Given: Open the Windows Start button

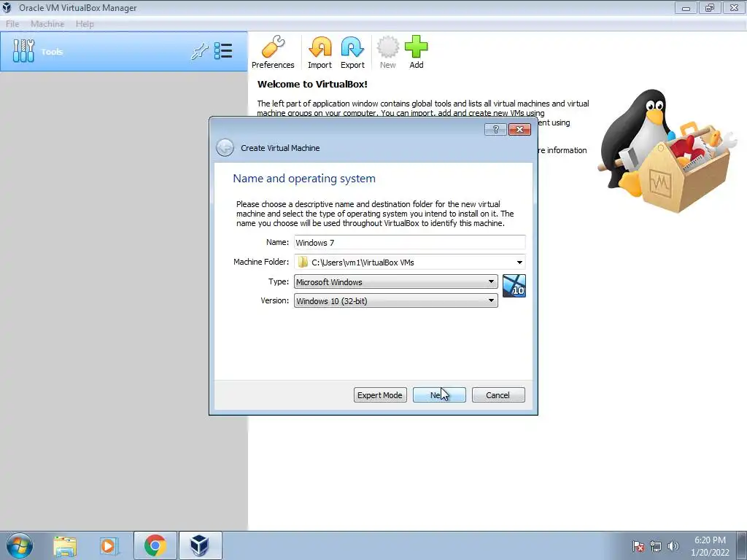Looking at the screenshot, I should [x=20, y=545].
